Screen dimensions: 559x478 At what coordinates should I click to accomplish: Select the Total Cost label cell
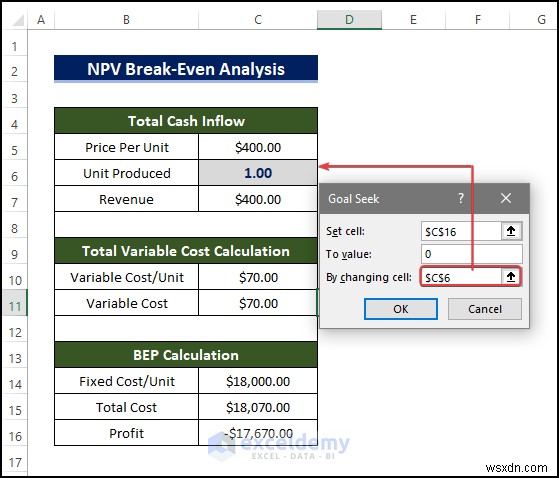[x=127, y=407]
